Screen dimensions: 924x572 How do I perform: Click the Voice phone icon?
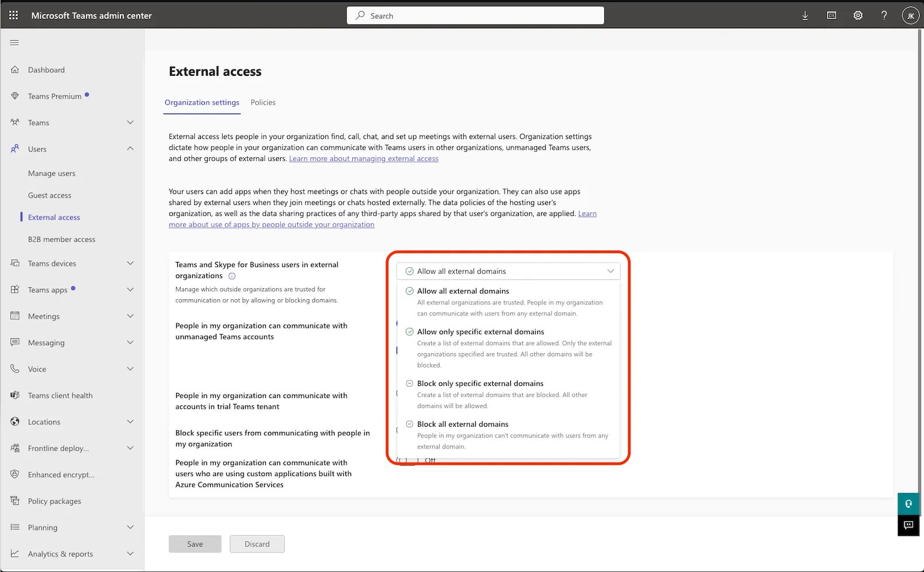[15, 369]
